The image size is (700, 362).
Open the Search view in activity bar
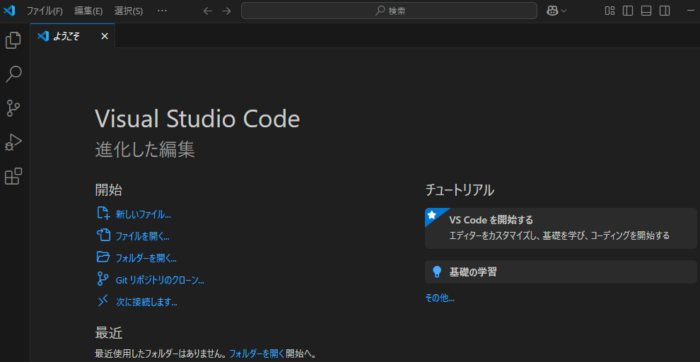13,74
